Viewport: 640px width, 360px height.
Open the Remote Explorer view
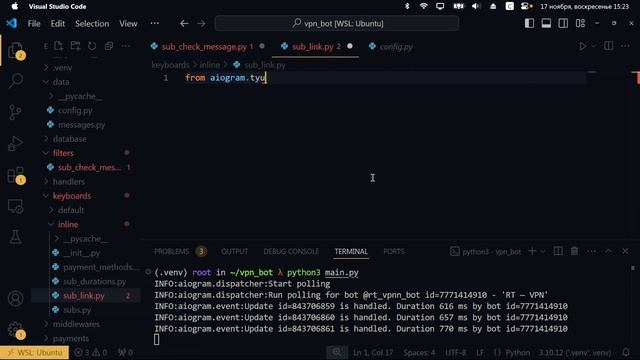click(x=16, y=207)
